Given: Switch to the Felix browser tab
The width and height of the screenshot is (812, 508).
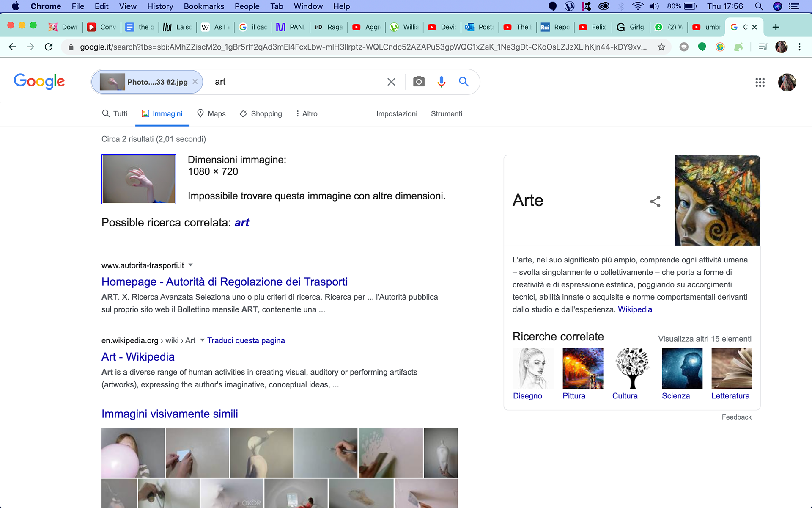Looking at the screenshot, I should pos(593,27).
